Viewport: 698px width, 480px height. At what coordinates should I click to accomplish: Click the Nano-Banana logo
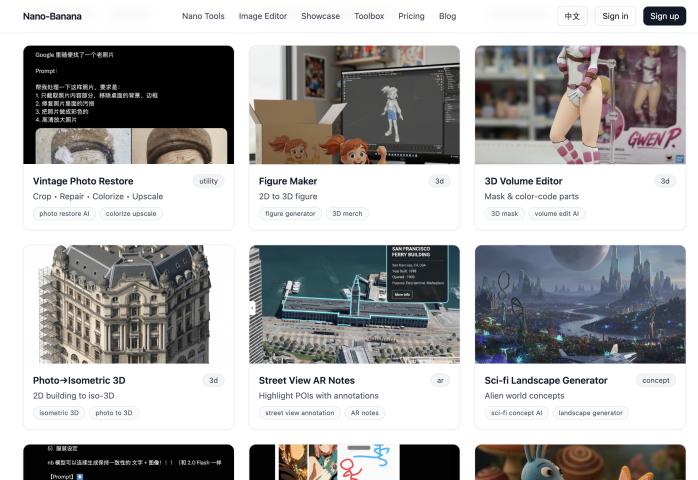click(x=52, y=16)
